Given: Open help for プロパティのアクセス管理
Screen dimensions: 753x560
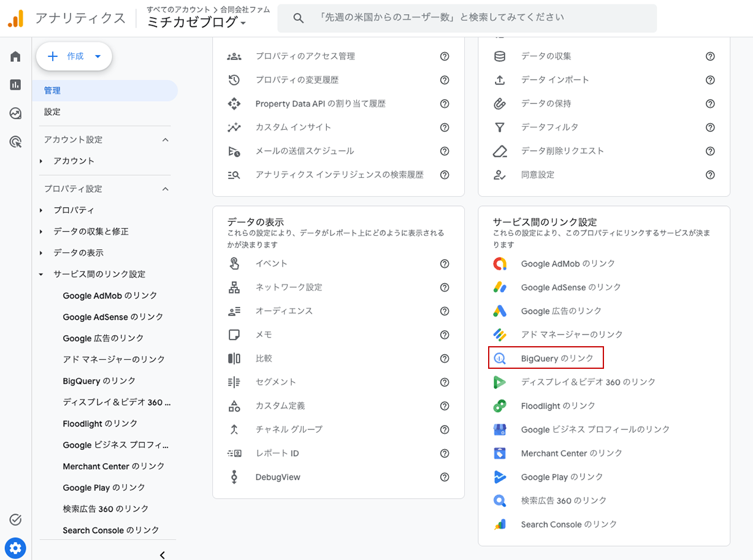Looking at the screenshot, I should 445,56.
